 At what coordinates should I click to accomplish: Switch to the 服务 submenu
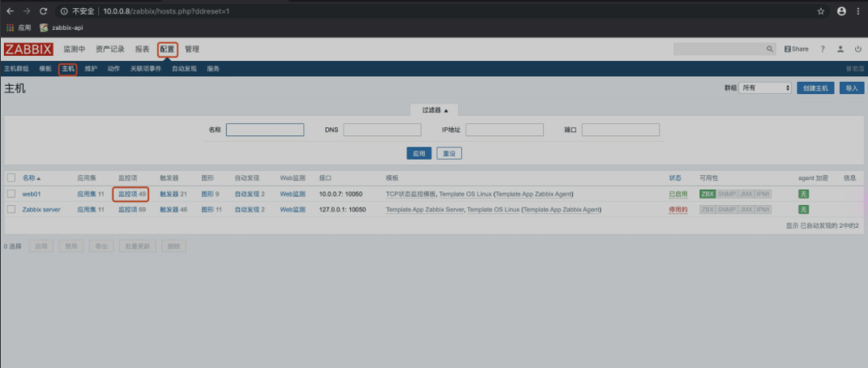[213, 69]
